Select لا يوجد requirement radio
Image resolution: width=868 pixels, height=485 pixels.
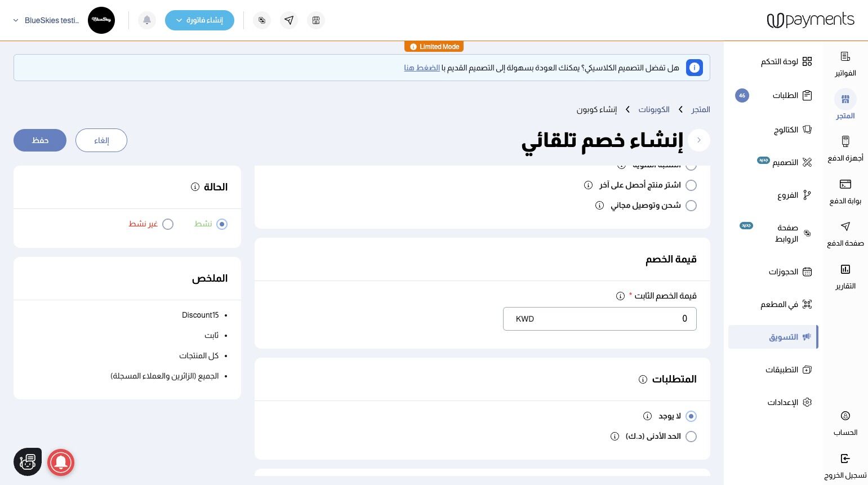(x=691, y=416)
